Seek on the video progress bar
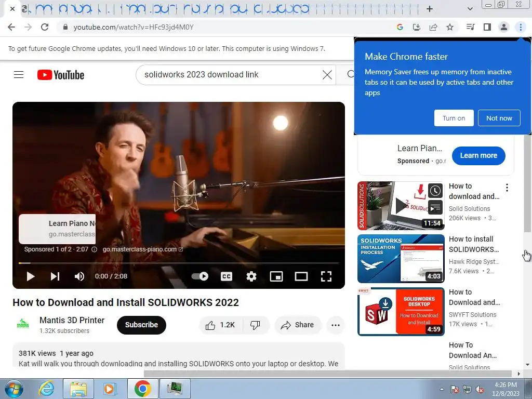The height and width of the screenshot is (399, 532). pyautogui.click(x=179, y=263)
